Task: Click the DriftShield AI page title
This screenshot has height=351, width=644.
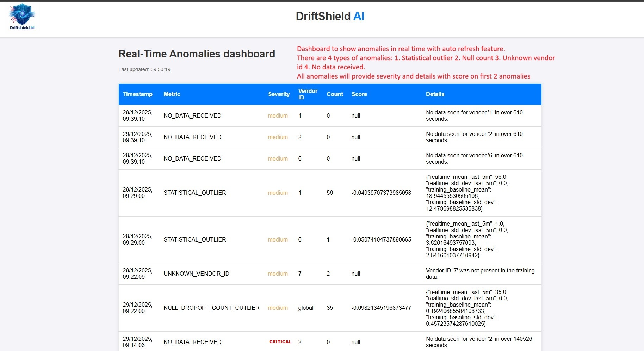Action: point(330,16)
